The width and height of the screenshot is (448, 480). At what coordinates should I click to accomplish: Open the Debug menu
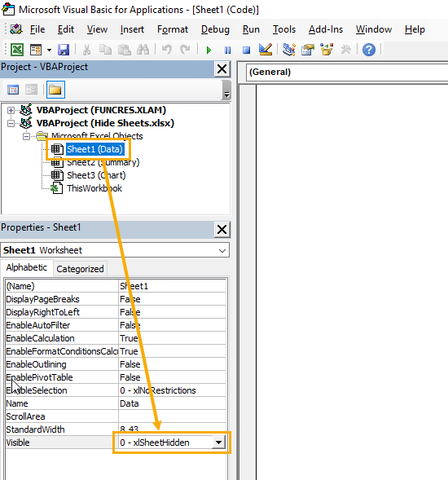[x=215, y=29]
